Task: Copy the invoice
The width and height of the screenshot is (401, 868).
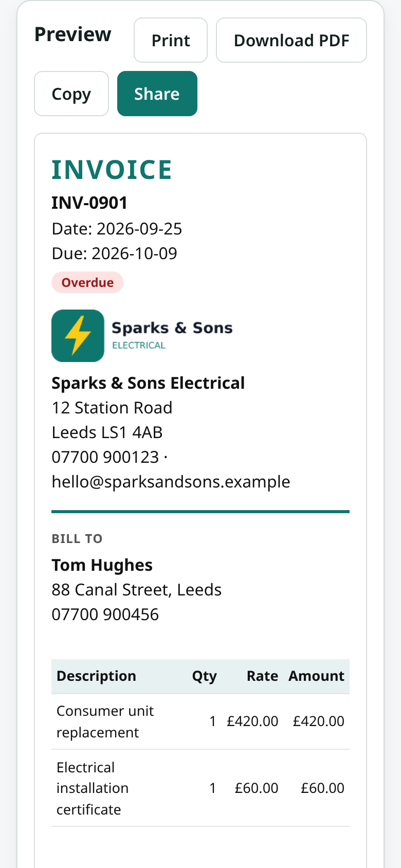Action: coord(71,94)
